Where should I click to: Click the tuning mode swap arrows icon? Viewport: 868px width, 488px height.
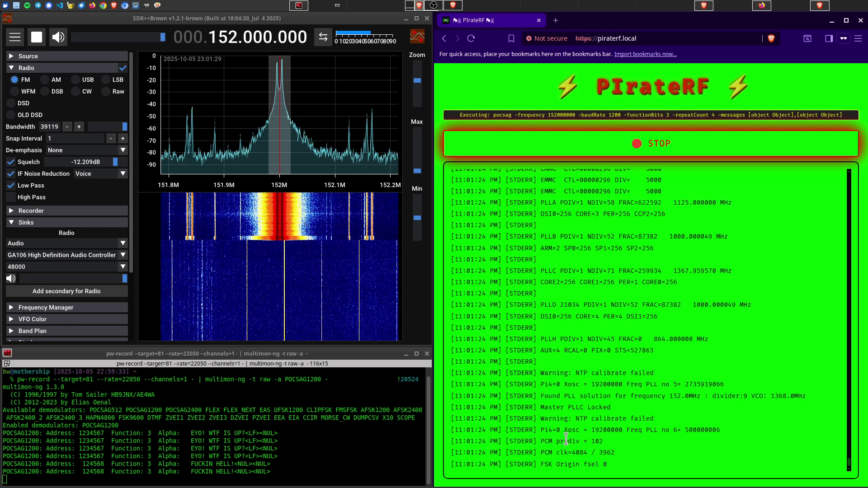pyautogui.click(x=323, y=37)
